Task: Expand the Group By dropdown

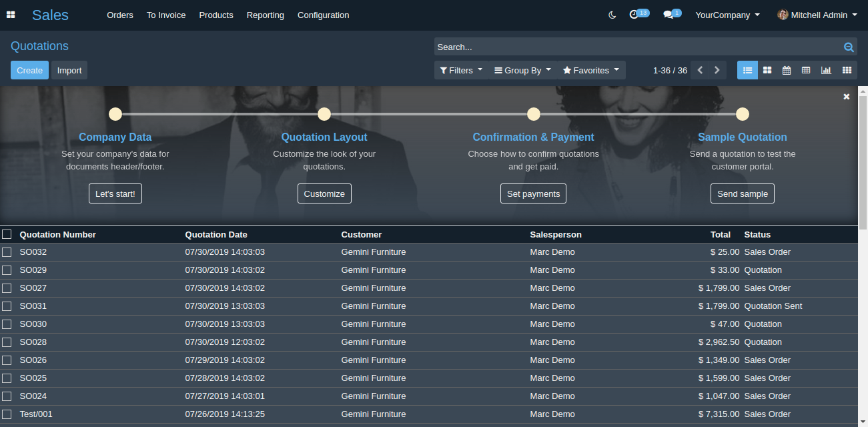Action: coord(522,70)
